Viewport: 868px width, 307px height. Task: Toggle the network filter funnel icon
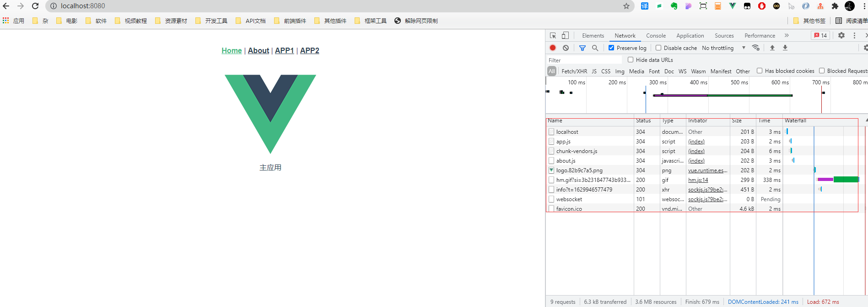coord(582,48)
